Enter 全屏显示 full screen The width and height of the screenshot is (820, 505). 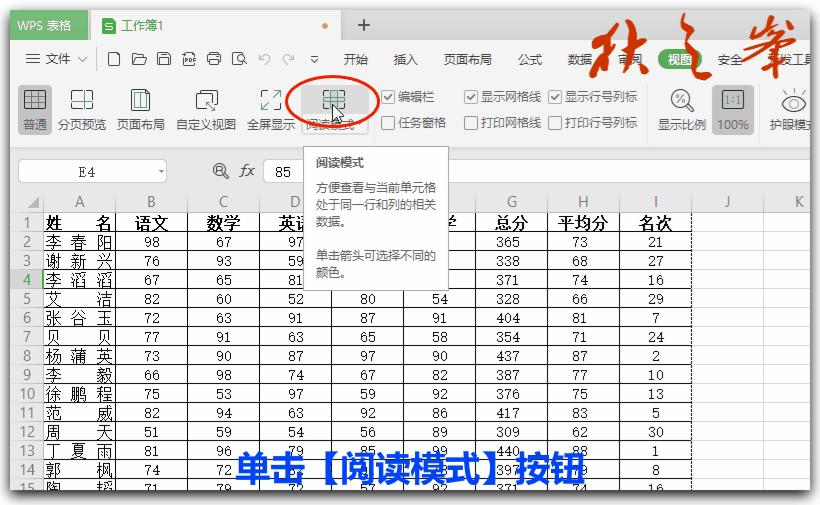[271, 110]
